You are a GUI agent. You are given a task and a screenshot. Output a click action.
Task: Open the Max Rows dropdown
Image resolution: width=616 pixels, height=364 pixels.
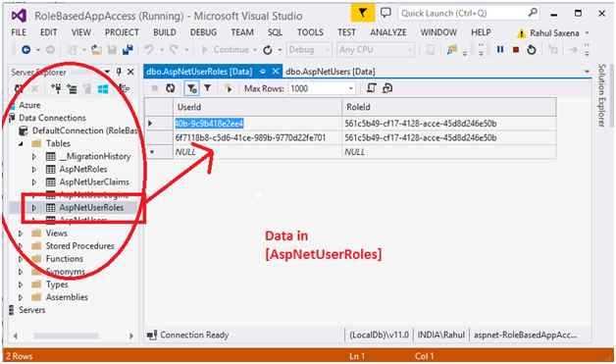pos(351,89)
